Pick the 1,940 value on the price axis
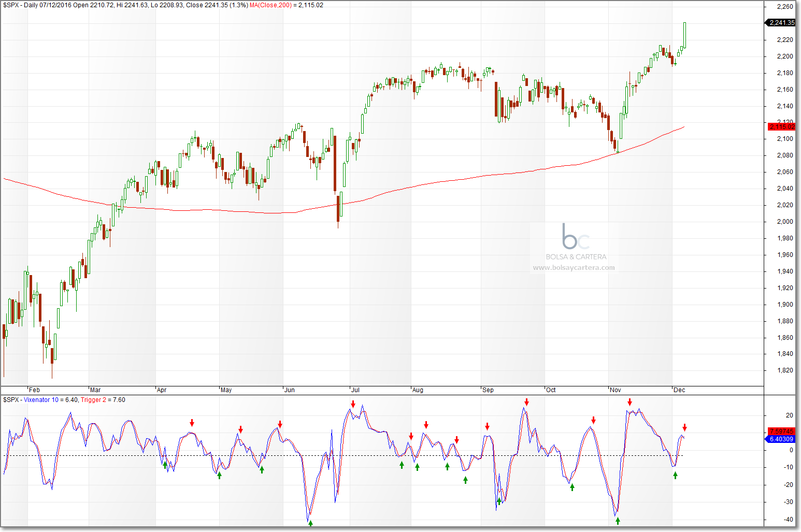Image resolution: width=801 pixels, height=532 pixels. [x=785, y=271]
